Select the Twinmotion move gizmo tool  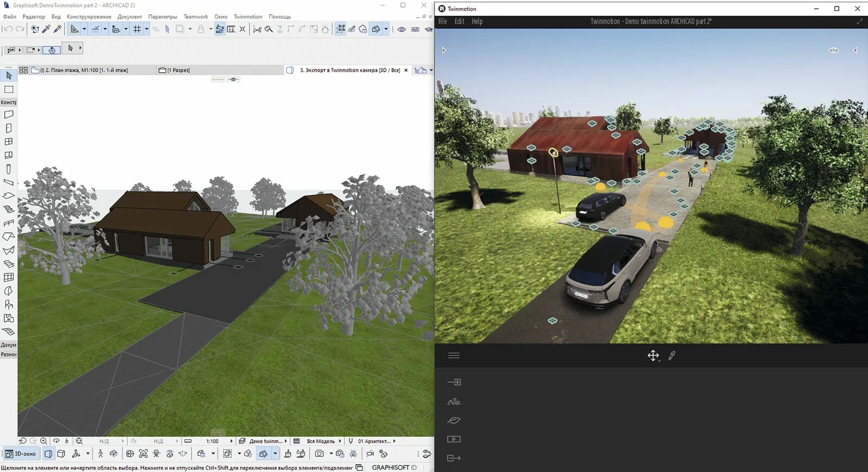[x=653, y=355]
